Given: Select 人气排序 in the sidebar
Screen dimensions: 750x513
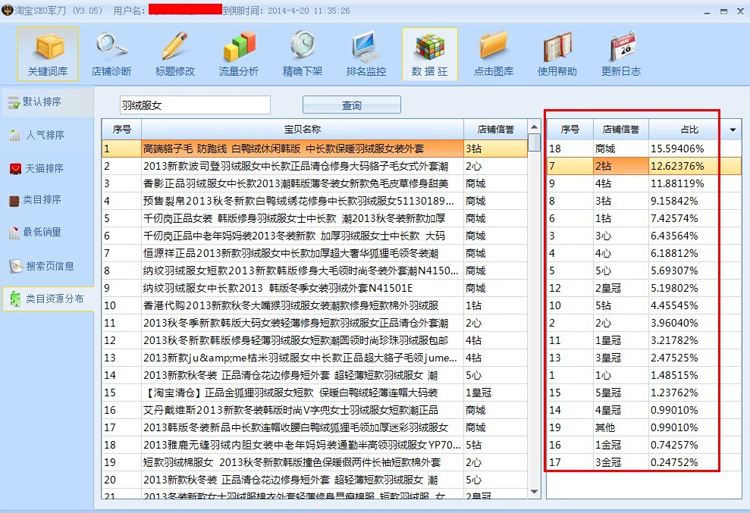Looking at the screenshot, I should coord(47,135).
